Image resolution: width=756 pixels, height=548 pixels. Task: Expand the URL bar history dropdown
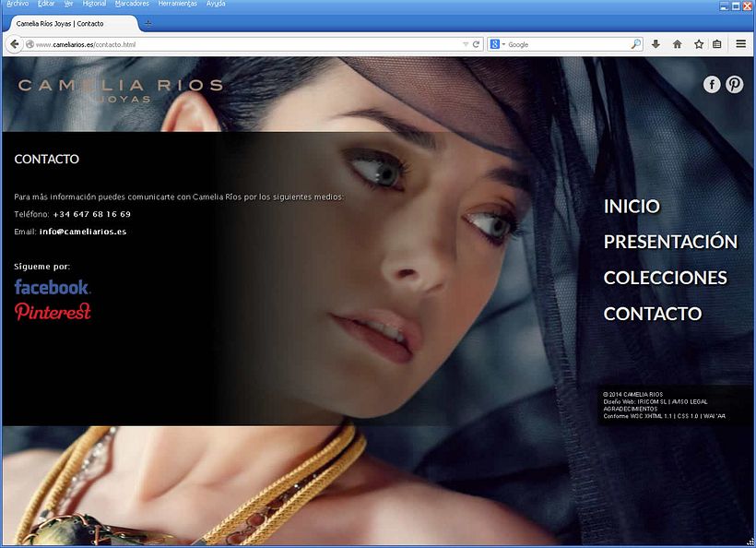tap(466, 44)
